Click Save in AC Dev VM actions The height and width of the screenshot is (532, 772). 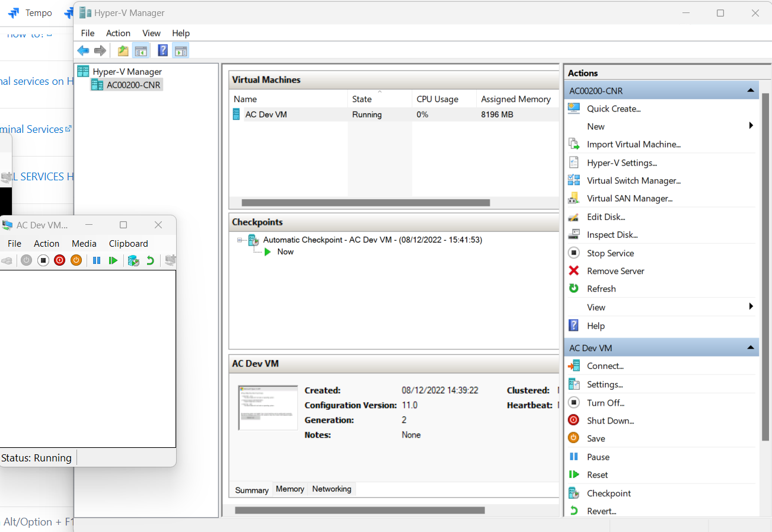click(x=596, y=438)
